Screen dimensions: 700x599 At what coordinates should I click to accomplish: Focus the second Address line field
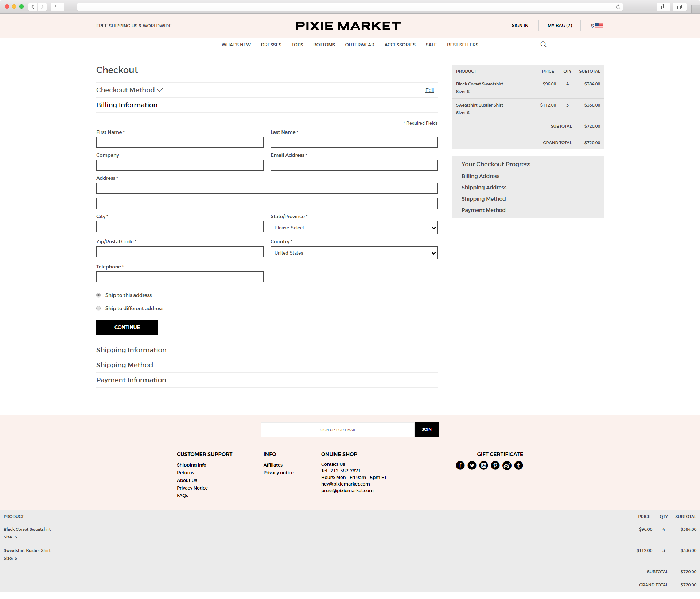(267, 204)
